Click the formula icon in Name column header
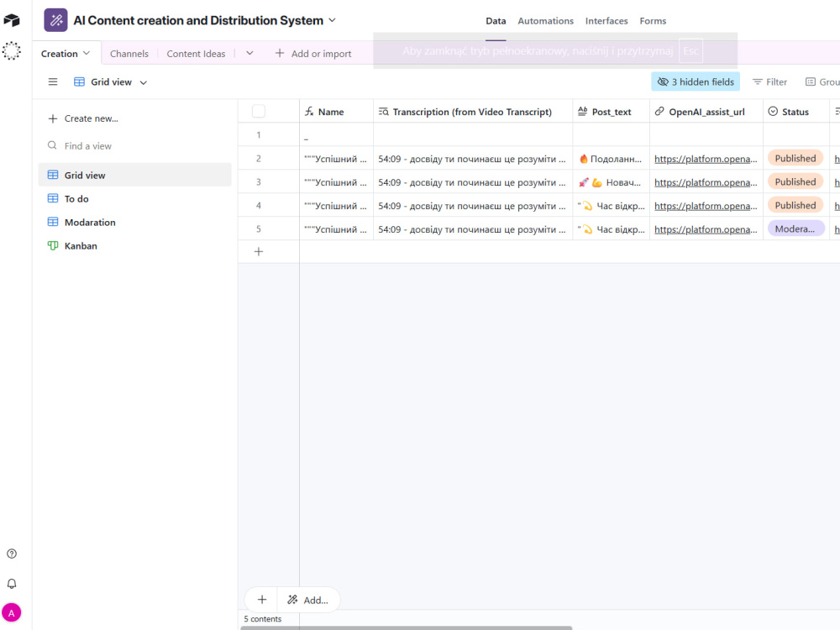Image resolution: width=840 pixels, height=630 pixels. (309, 112)
